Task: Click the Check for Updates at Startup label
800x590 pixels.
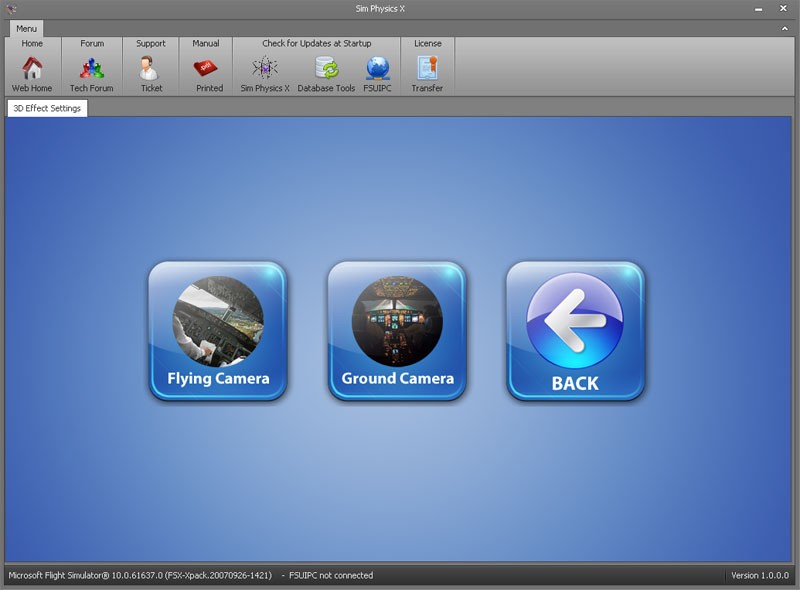Action: tap(316, 44)
